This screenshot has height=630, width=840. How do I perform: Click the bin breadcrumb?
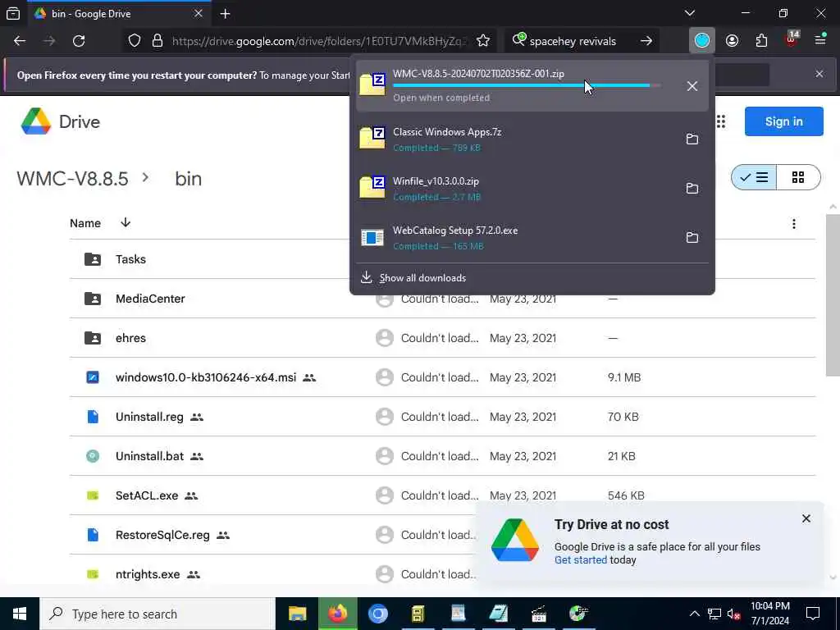(188, 178)
